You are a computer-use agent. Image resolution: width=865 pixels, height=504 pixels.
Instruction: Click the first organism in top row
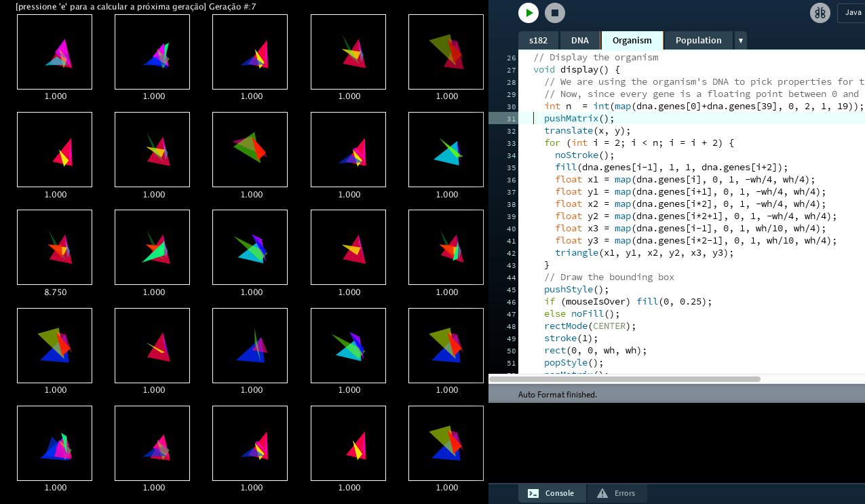tap(54, 52)
